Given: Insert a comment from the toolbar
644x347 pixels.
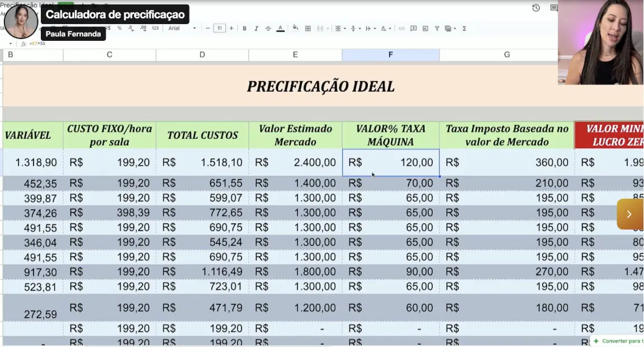Looking at the screenshot, I should click(414, 29).
